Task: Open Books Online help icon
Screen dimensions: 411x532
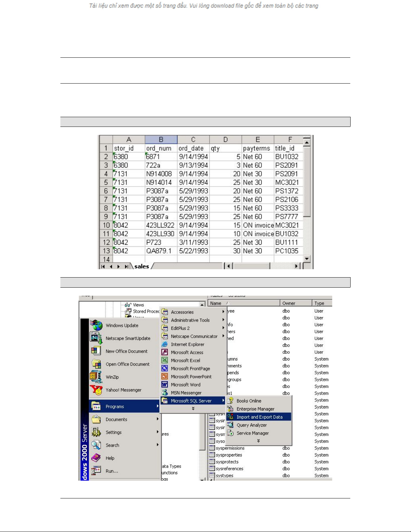Action: tap(230, 401)
